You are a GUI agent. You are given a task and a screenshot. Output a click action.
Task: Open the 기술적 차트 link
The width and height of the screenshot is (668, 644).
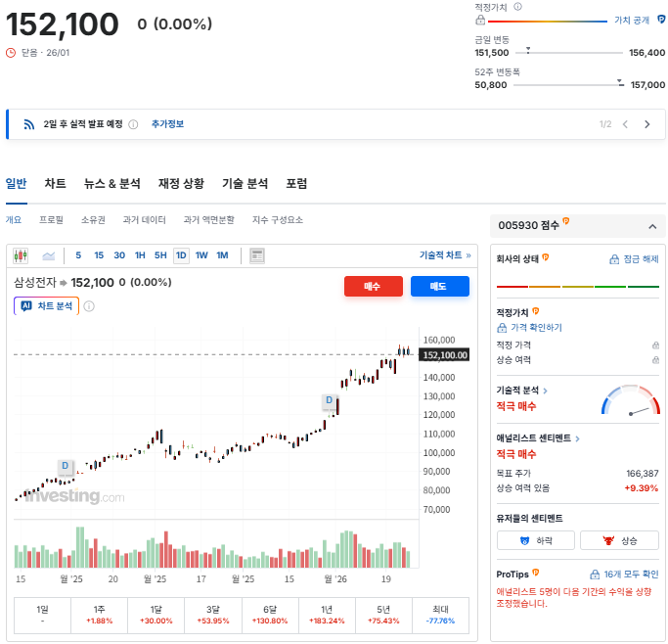coord(445,255)
